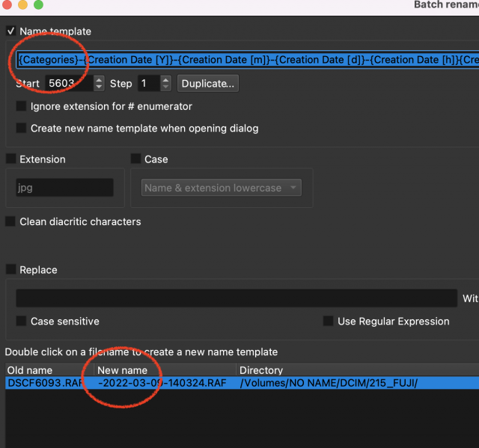The height and width of the screenshot is (448, 479).
Task: Minimize window with yellow button
Action: [x=22, y=4]
